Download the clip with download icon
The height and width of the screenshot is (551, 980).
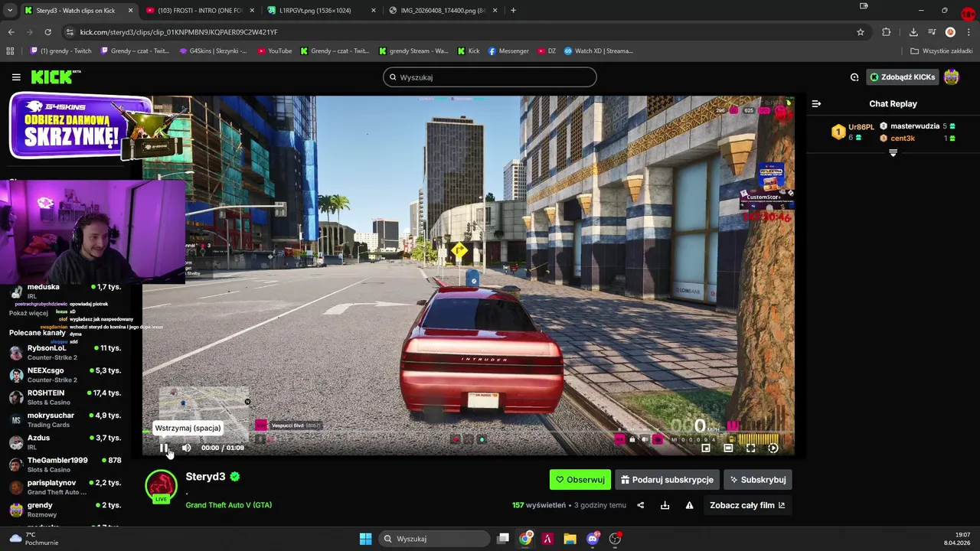[x=665, y=505]
